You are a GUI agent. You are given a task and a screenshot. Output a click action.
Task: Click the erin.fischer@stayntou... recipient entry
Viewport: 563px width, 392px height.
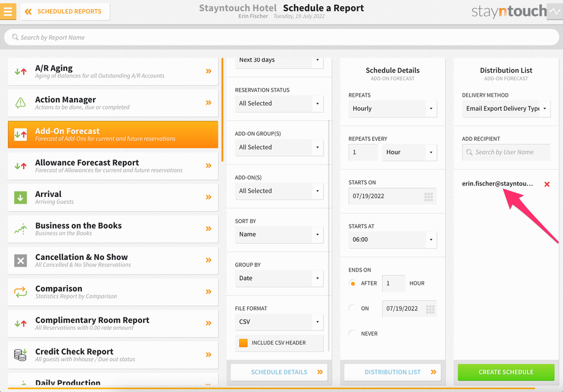pos(498,184)
